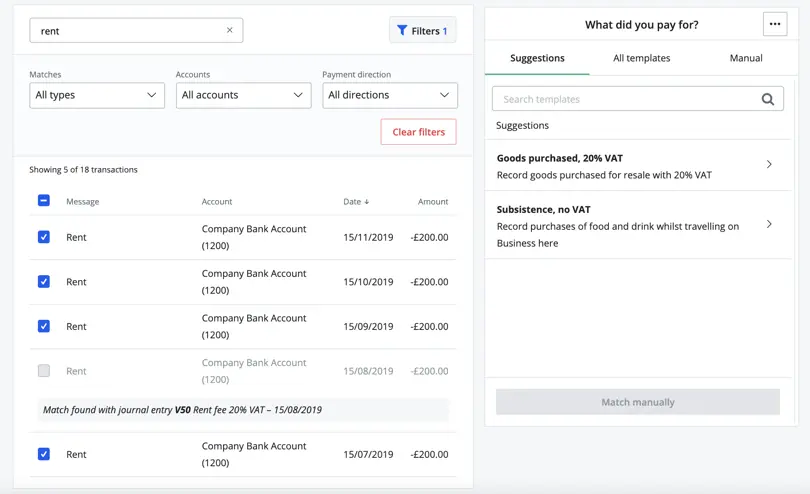The width and height of the screenshot is (810, 494).
Task: Click the Message column header
Action: coord(83,202)
